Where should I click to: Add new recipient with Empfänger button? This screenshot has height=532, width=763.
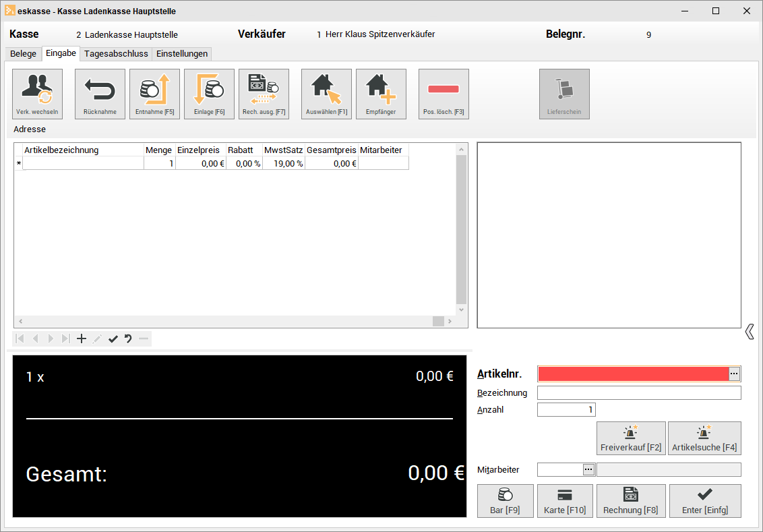click(381, 94)
